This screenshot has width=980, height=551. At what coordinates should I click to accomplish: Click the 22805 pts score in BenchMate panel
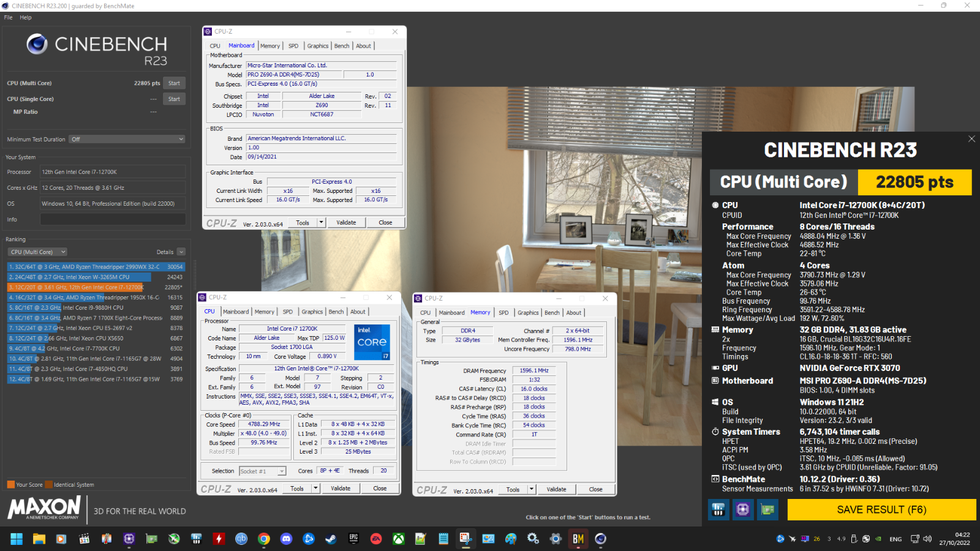pyautogui.click(x=914, y=182)
